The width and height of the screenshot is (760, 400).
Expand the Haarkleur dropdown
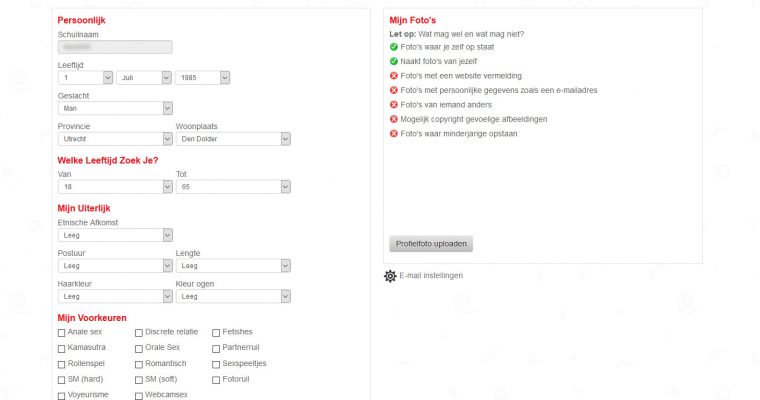[115, 296]
